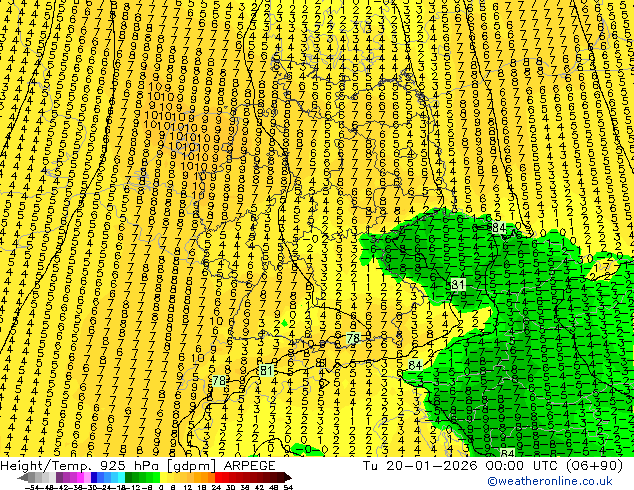Click the 81 contour label inside the green area
This screenshot has width=634, height=490.
(x=458, y=284)
